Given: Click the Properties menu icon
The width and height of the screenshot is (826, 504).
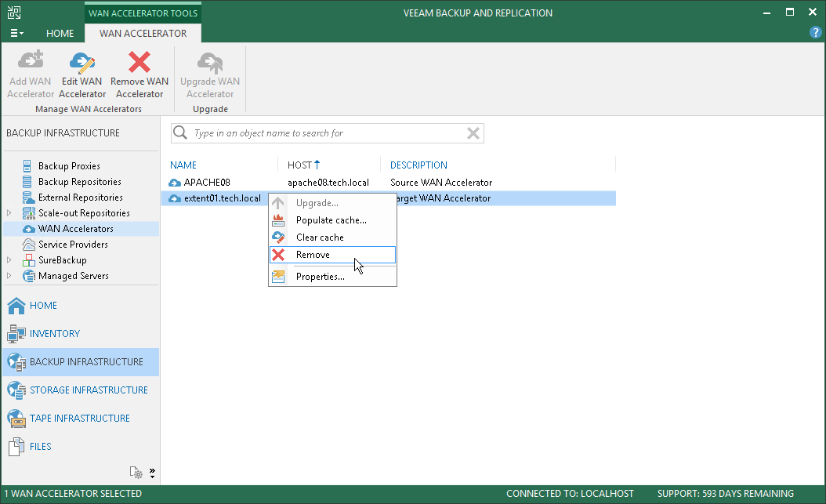Looking at the screenshot, I should tap(278, 277).
